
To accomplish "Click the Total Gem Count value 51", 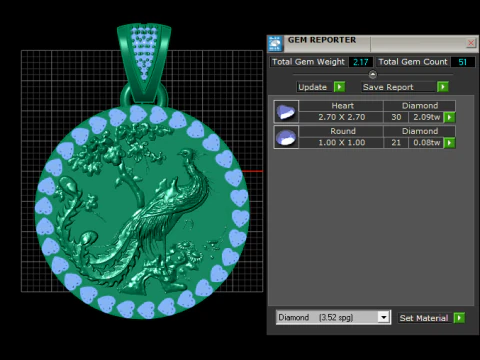I will point(463,62).
